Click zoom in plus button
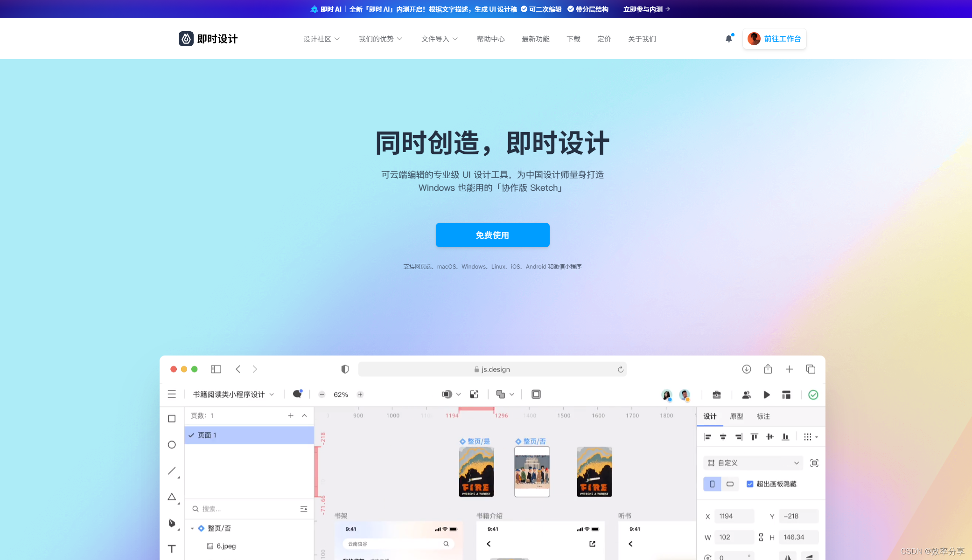 click(x=360, y=394)
